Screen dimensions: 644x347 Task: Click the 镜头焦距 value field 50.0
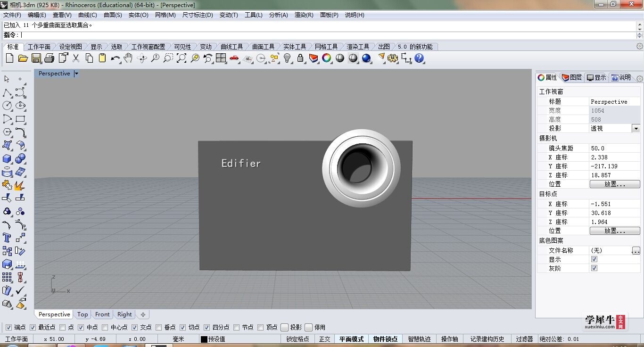[615, 148]
